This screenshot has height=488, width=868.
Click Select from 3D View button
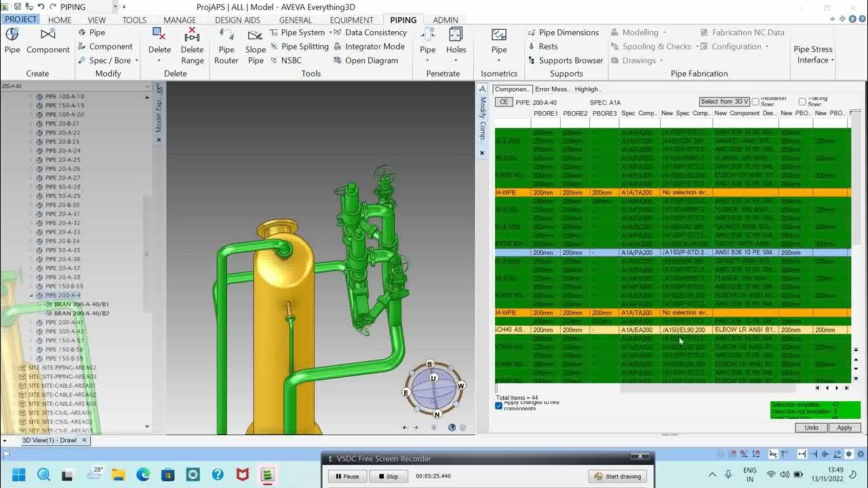point(724,102)
